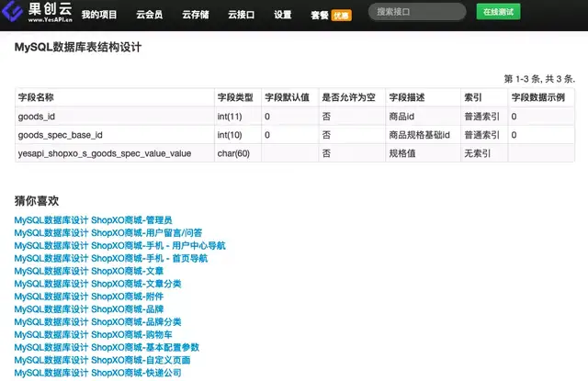The height and width of the screenshot is (381, 588).
Task: Click the 无索引 index cell
Action: tap(484, 153)
